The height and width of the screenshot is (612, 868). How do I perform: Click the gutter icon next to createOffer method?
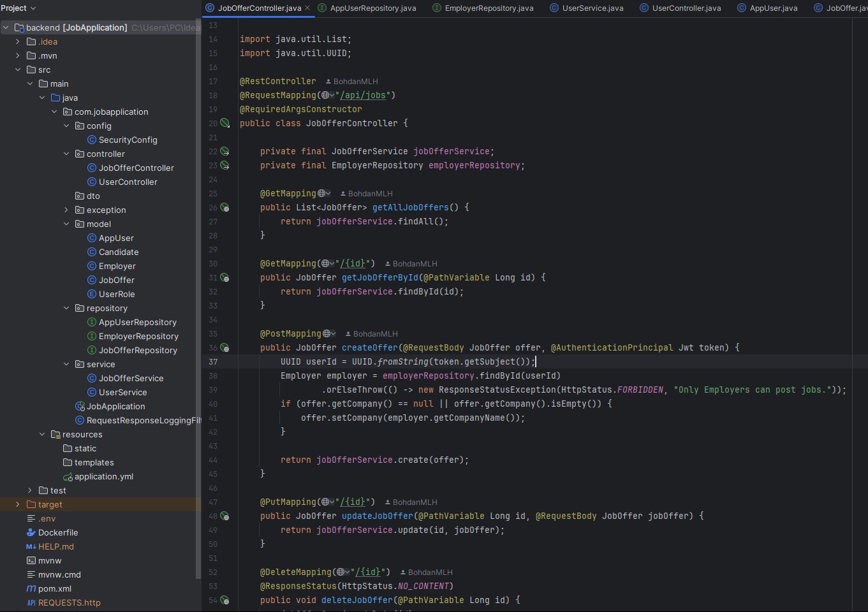pos(224,347)
